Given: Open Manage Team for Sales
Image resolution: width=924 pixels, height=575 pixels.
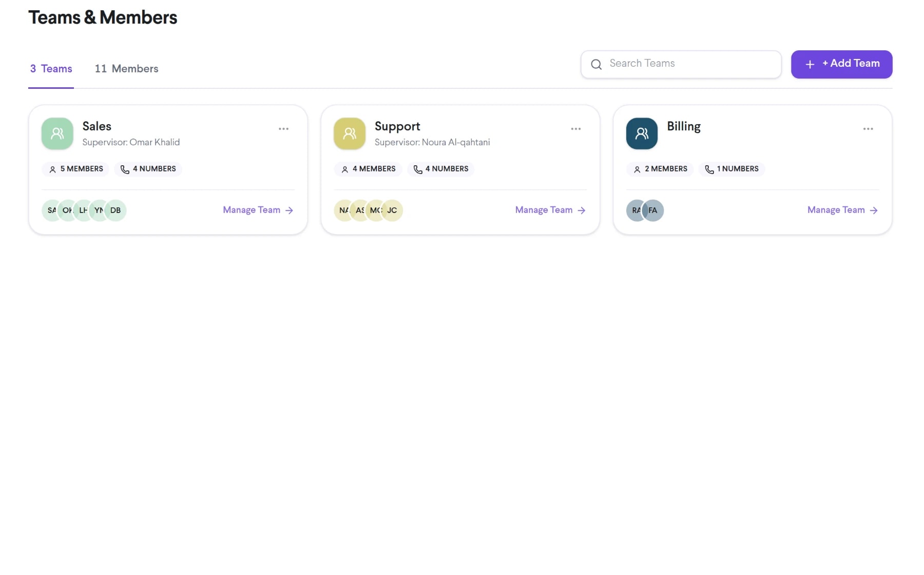Looking at the screenshot, I should [258, 210].
